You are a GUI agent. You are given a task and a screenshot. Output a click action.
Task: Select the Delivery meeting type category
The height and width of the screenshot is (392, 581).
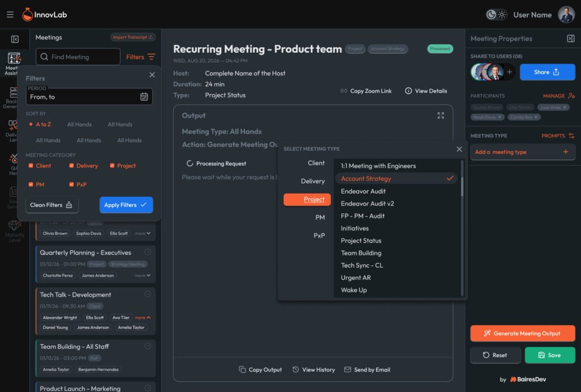pos(313,181)
